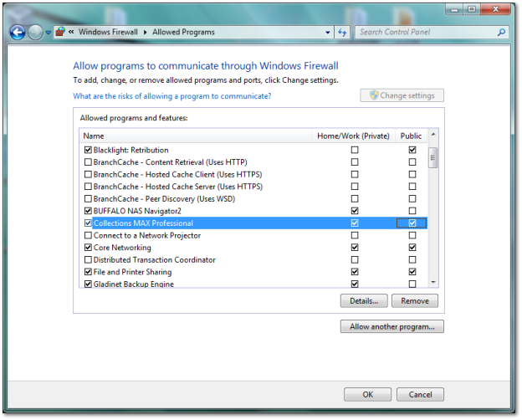Uncheck Public for Blacklight: Retribution
This screenshot has height=420, width=522.
[412, 150]
